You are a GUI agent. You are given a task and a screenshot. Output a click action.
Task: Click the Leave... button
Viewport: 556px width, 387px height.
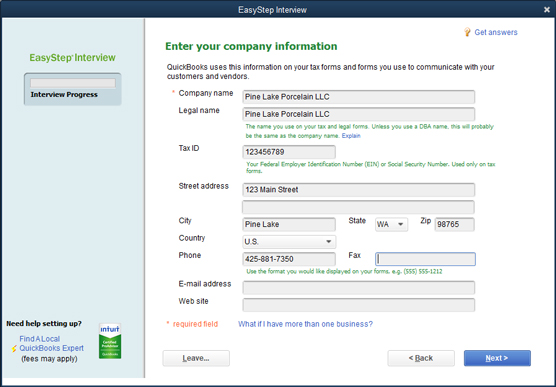pos(196,358)
